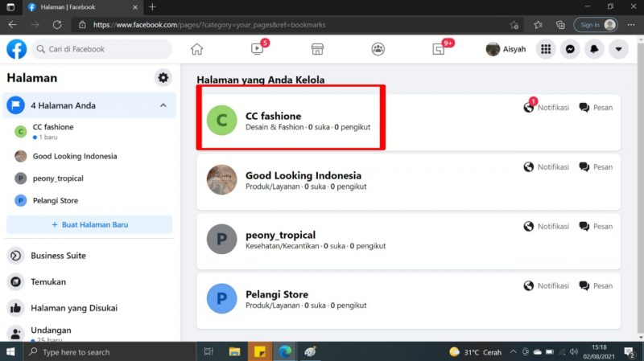Open Notifikasi for CC fashione

(x=547, y=108)
